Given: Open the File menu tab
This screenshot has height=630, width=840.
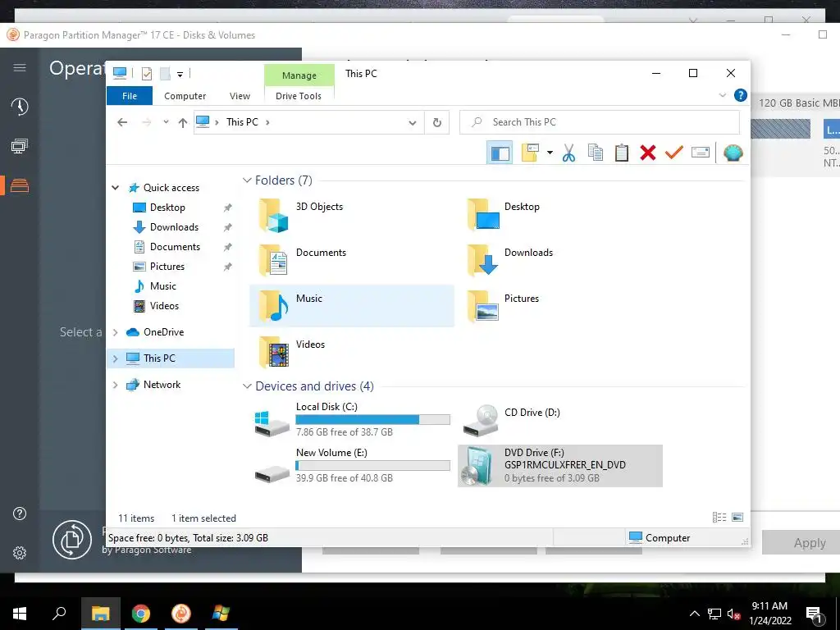Looking at the screenshot, I should coord(130,96).
